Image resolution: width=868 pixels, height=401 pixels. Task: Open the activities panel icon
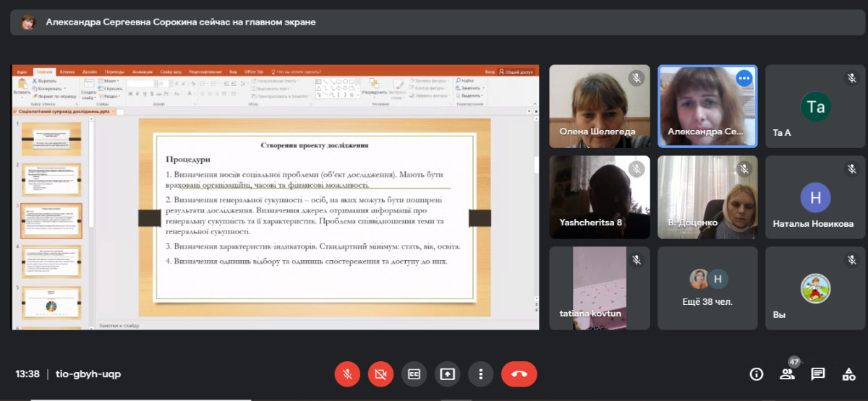(x=849, y=374)
